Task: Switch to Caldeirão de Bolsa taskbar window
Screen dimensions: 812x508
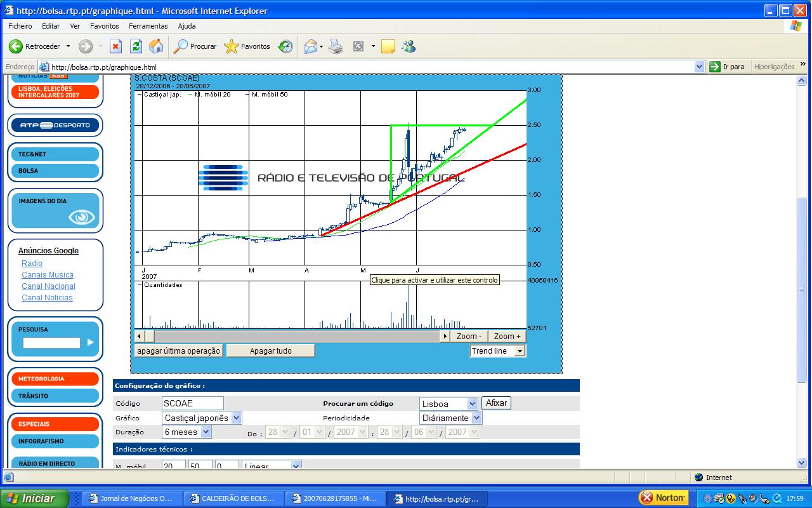Action: click(x=233, y=498)
